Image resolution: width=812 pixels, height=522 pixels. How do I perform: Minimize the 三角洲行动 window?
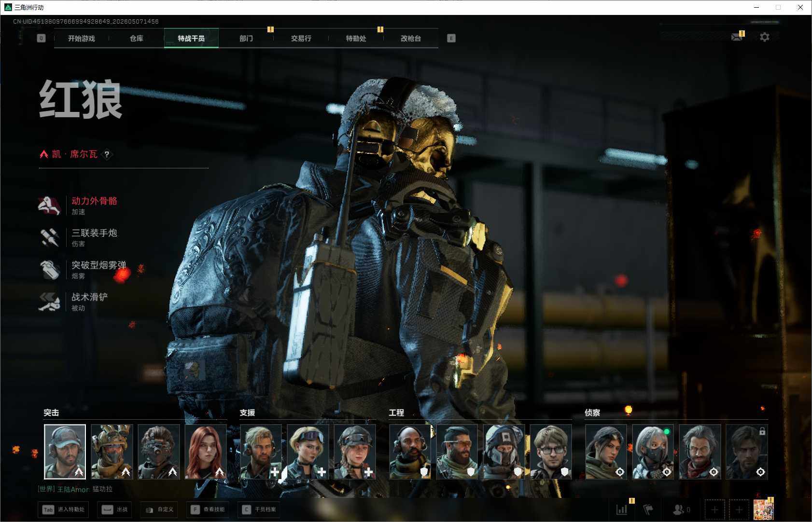[x=756, y=7]
